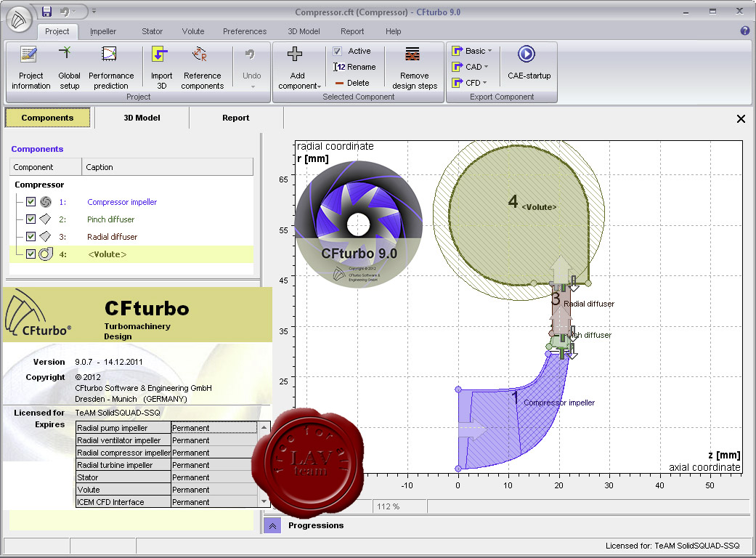This screenshot has width=756, height=558.
Task: Open Undo history dropdown arrow
Action: pos(253,87)
